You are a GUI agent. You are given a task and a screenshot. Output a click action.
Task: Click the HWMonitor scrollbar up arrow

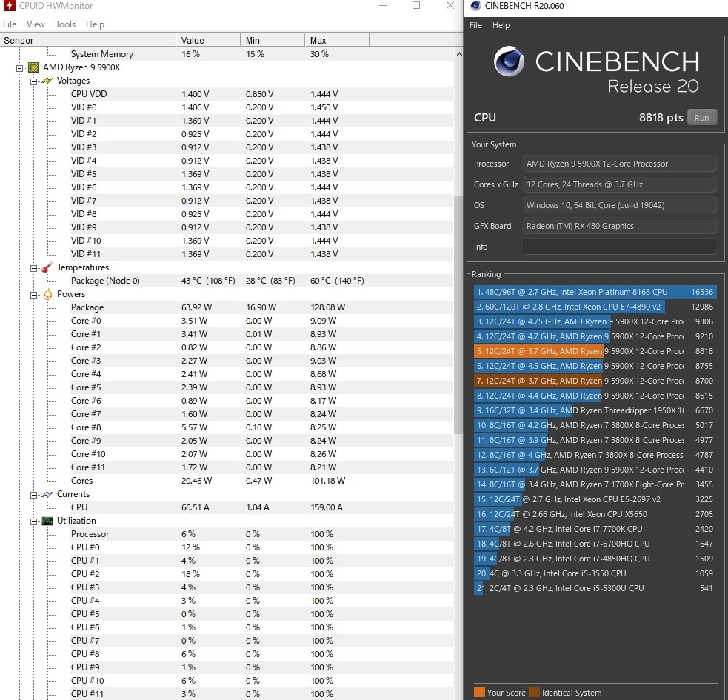(458, 54)
